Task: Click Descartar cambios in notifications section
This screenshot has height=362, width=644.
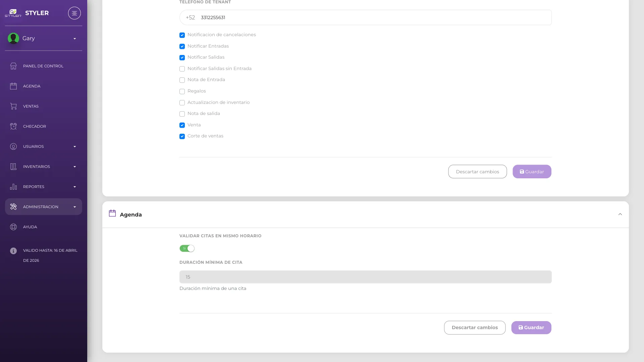Action: coord(477,172)
